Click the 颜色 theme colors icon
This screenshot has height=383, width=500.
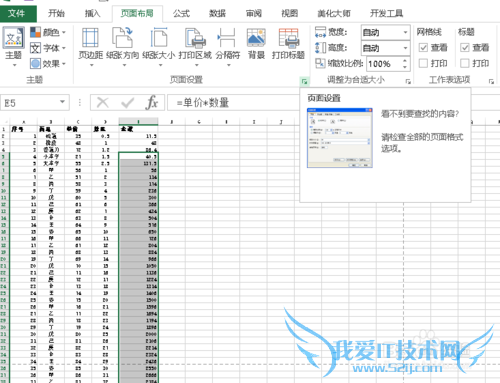[x=35, y=32]
